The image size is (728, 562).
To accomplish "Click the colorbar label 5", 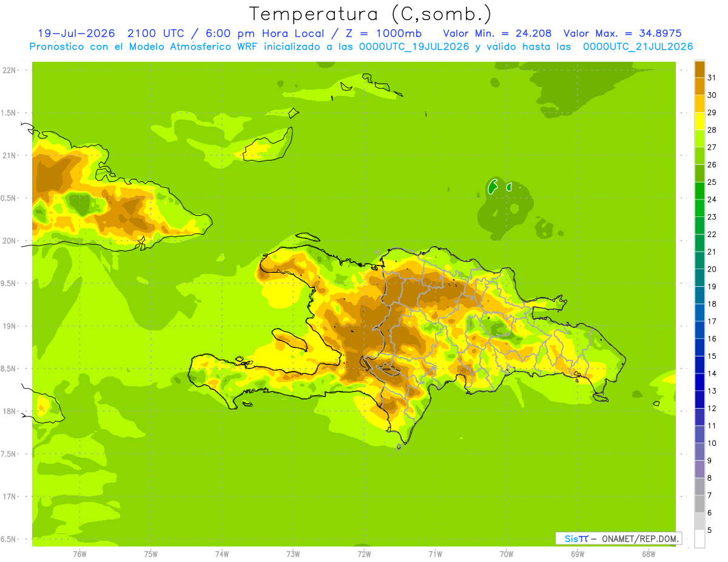I will click(x=710, y=530).
